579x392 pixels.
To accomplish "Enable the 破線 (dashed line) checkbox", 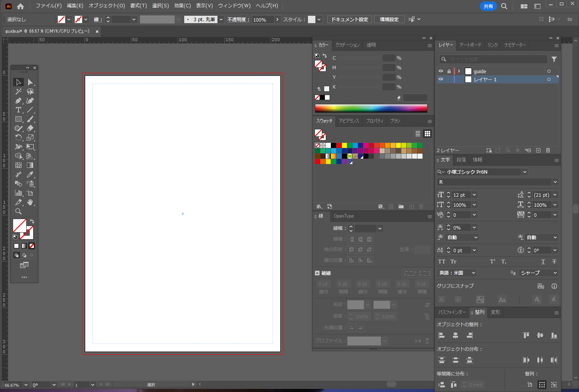I will pyautogui.click(x=317, y=273).
